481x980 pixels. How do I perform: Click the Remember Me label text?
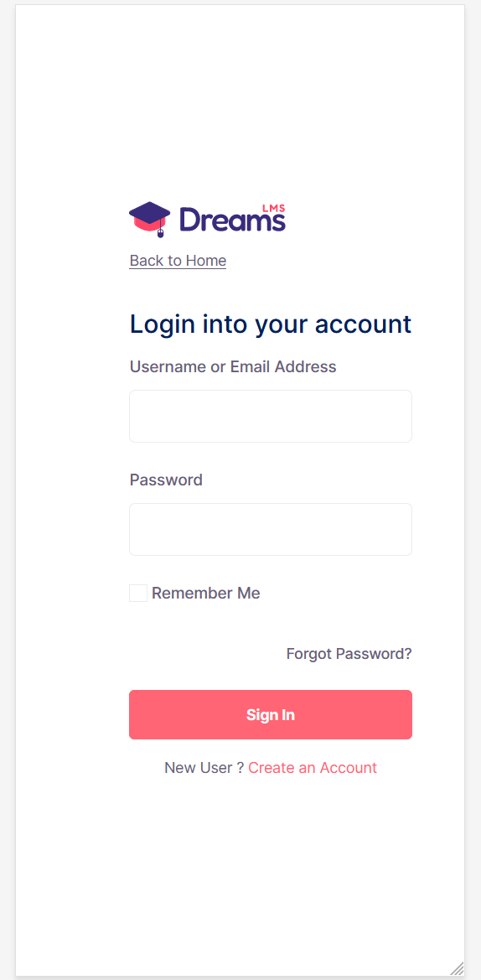(x=205, y=594)
